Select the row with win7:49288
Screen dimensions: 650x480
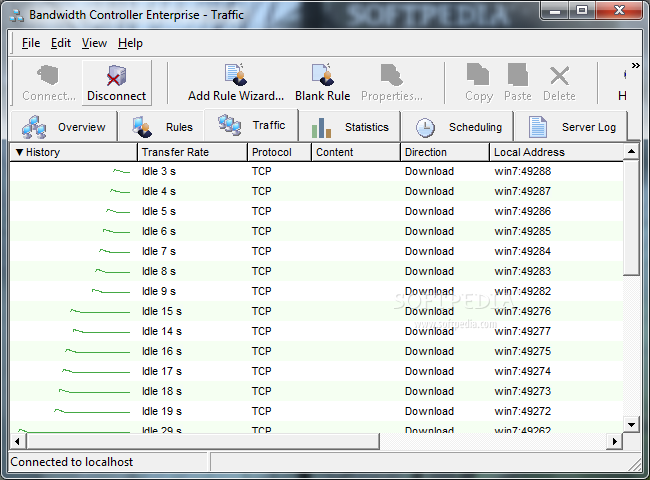316,171
